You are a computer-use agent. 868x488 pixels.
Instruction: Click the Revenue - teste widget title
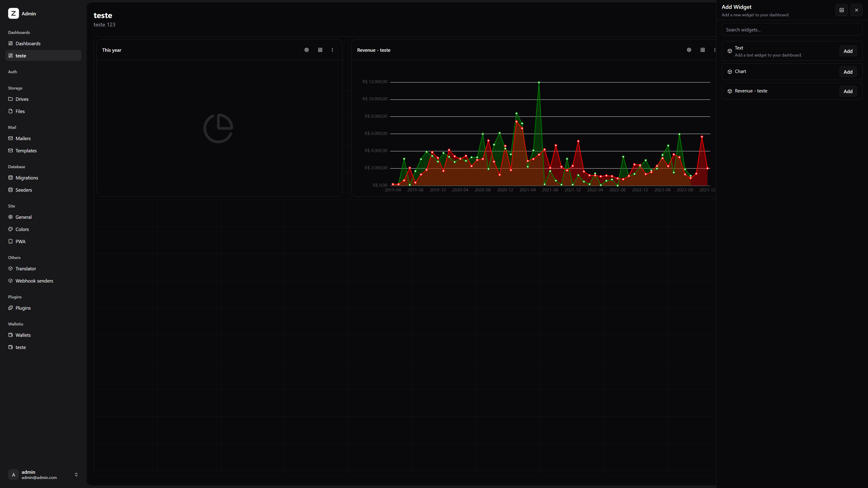tap(374, 50)
